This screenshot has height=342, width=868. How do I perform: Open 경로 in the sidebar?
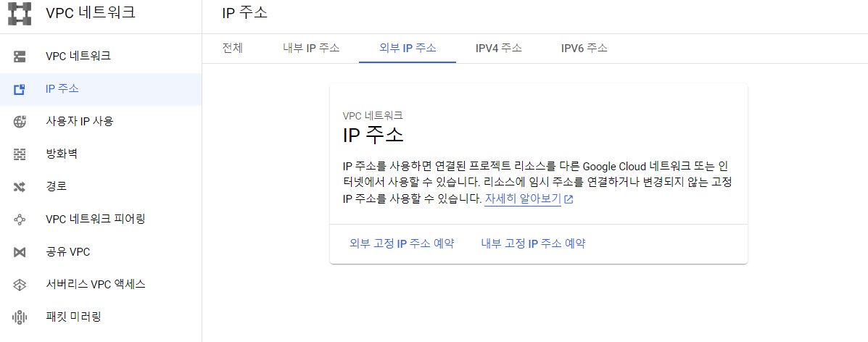tap(101, 187)
